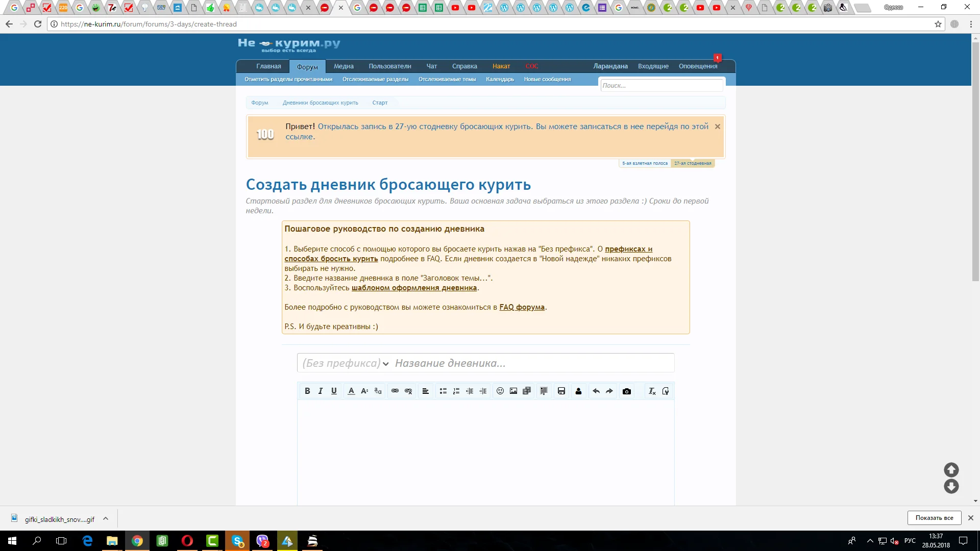This screenshot has height=551, width=980.
Task: Open the 'Медиа' navigation tab
Action: 344,66
